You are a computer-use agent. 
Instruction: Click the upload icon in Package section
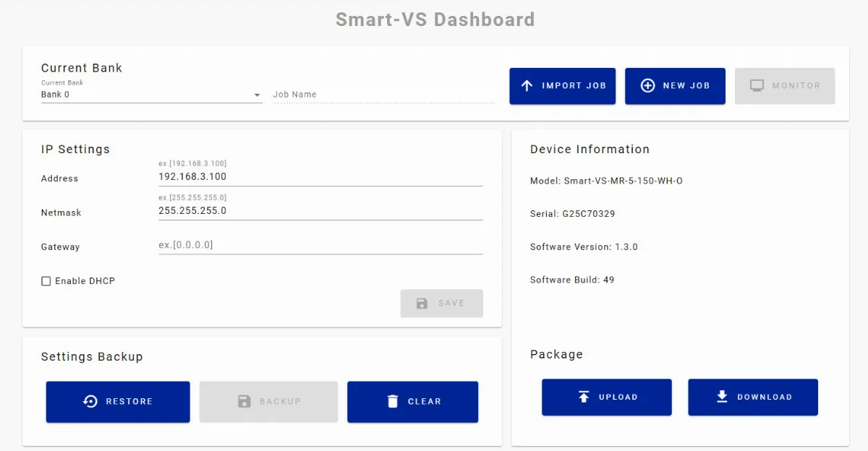583,397
